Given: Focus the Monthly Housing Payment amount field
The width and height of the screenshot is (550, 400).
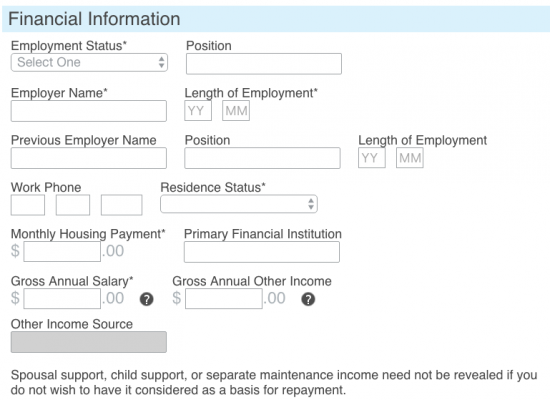Looking at the screenshot, I should (62, 252).
